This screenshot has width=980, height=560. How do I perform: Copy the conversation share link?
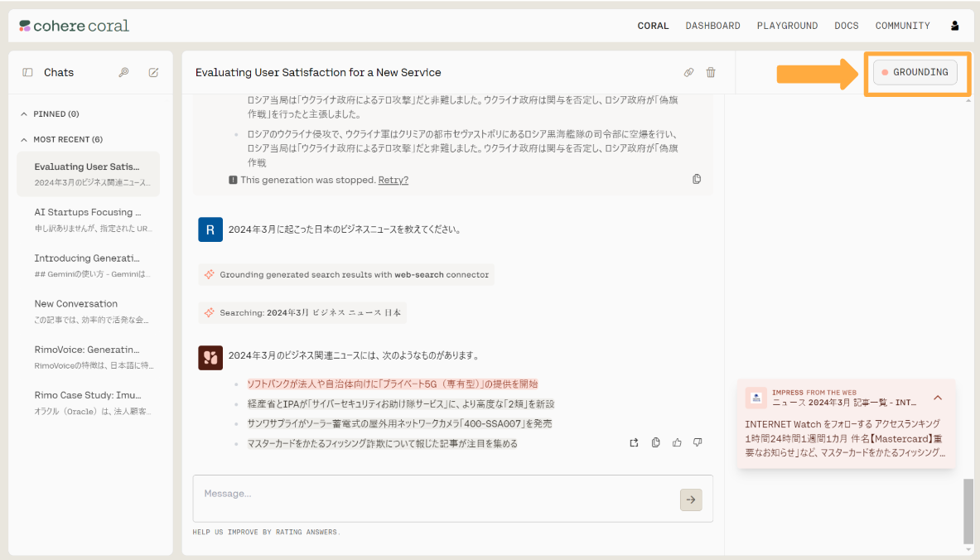[x=688, y=72]
